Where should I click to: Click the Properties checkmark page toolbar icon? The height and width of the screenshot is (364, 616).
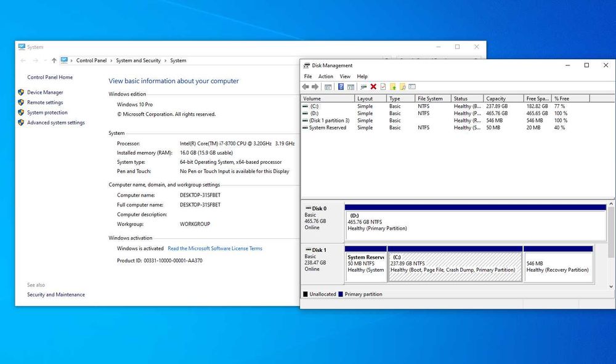point(383,87)
